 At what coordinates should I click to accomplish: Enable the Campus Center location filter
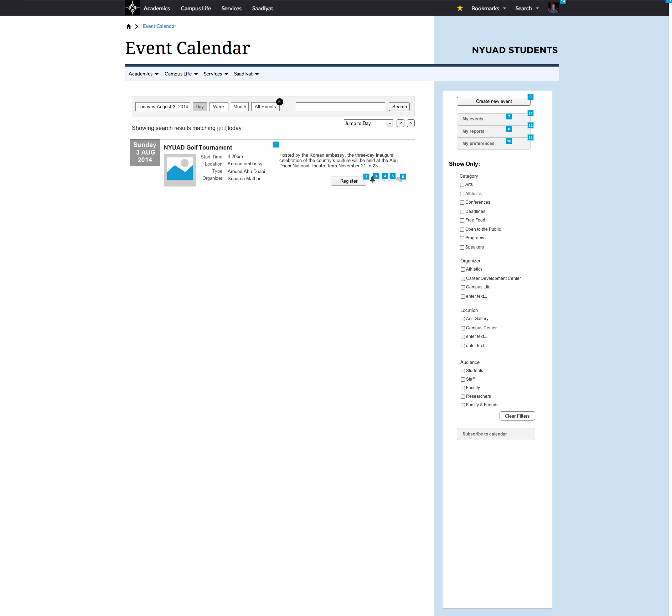point(463,328)
